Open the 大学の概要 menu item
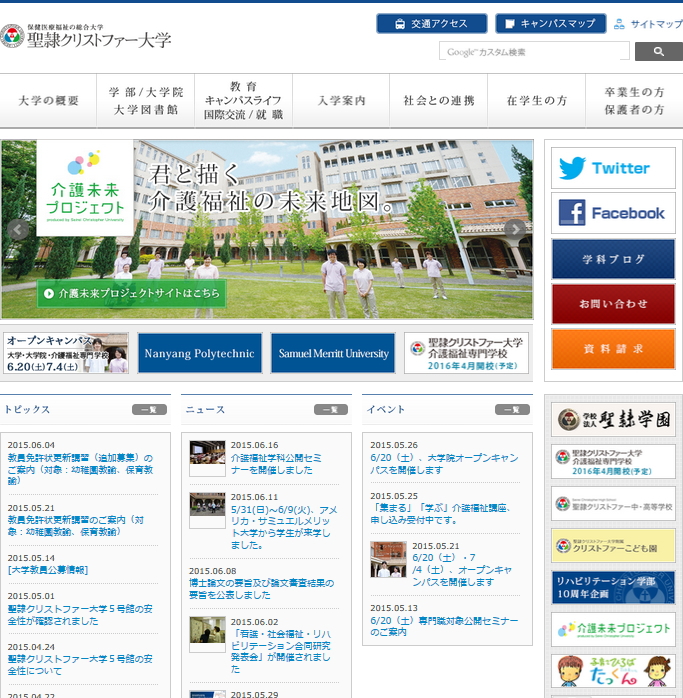The width and height of the screenshot is (683, 698). [x=48, y=101]
